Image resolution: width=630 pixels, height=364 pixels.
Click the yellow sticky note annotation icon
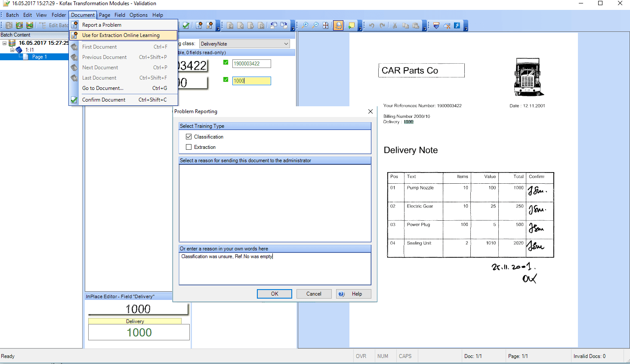click(351, 25)
